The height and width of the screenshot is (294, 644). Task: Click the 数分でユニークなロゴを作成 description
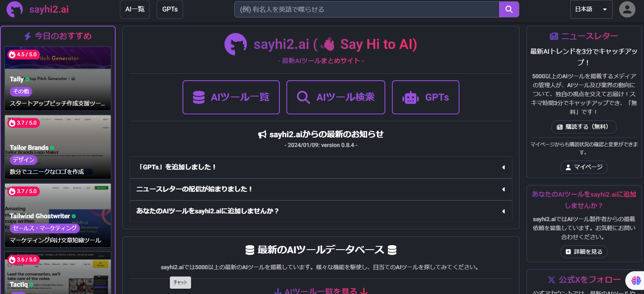(x=47, y=172)
